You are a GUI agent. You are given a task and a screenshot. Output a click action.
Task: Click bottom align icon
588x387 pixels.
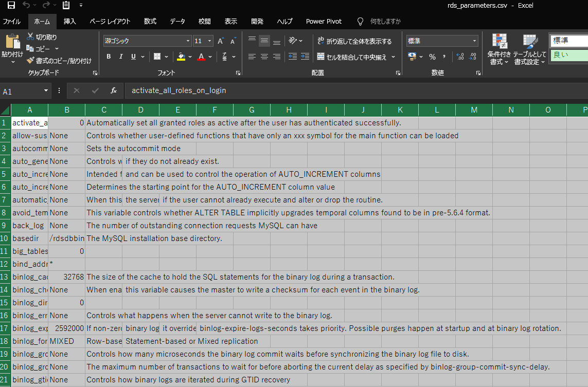tap(277, 41)
